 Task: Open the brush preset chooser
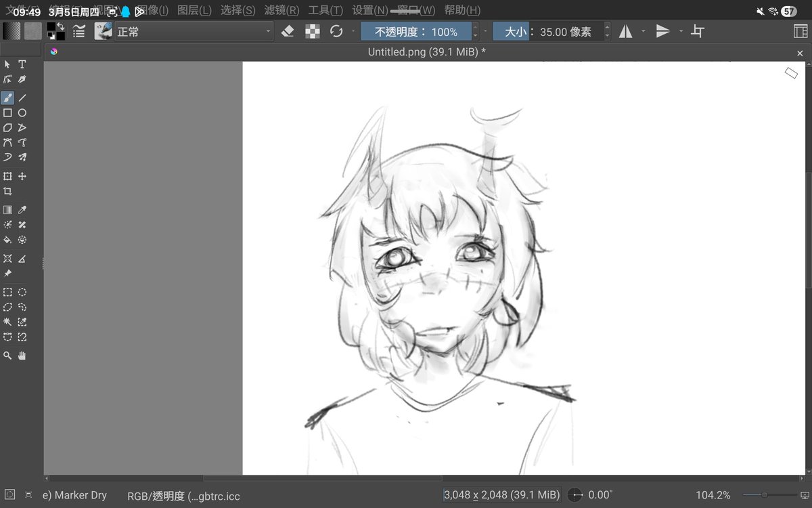(x=103, y=31)
